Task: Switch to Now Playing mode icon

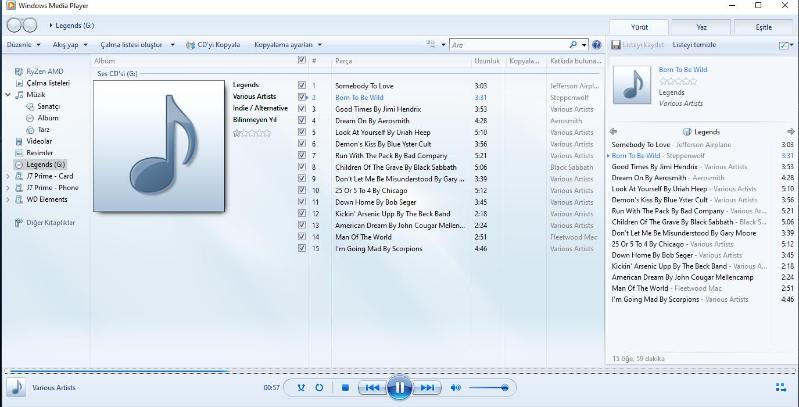Action: tap(781, 387)
